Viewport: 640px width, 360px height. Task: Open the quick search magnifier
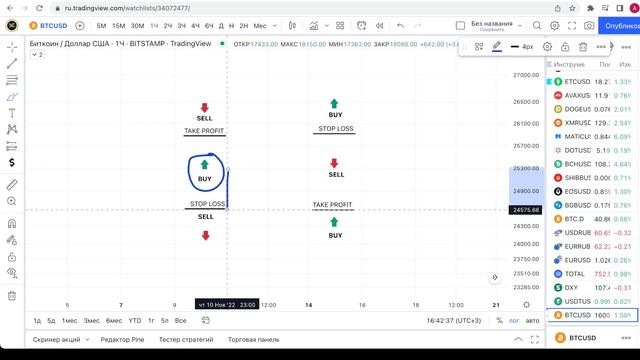537,26
